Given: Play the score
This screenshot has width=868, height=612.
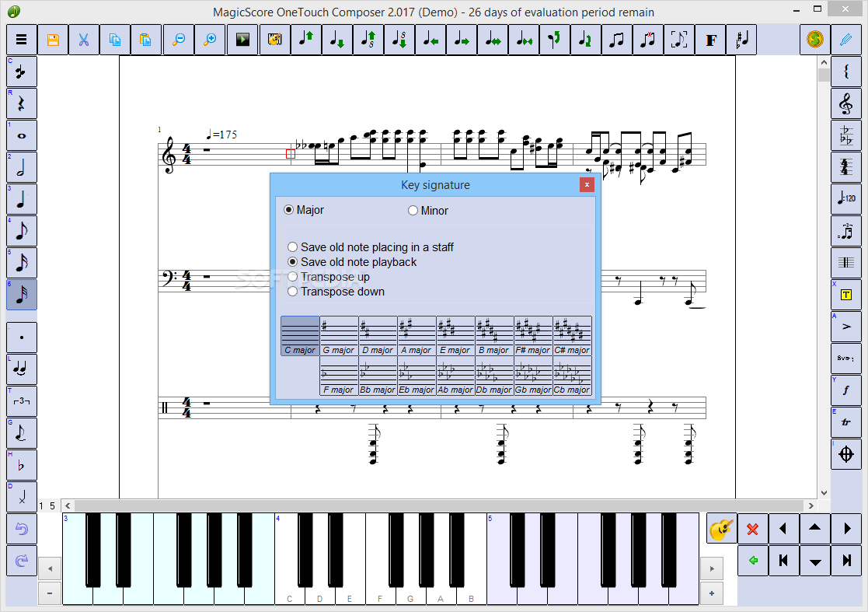Looking at the screenshot, I should [x=242, y=40].
